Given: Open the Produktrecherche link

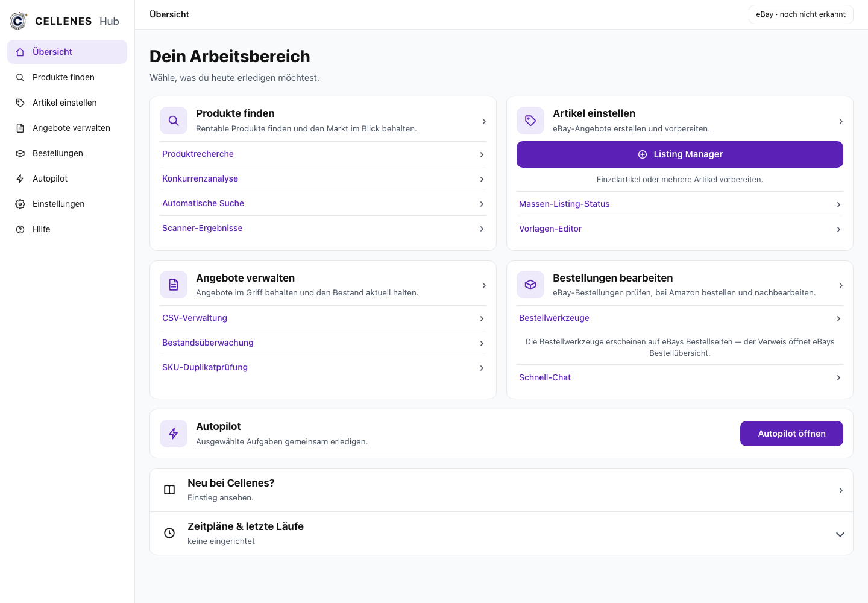Looking at the screenshot, I should 323,154.
